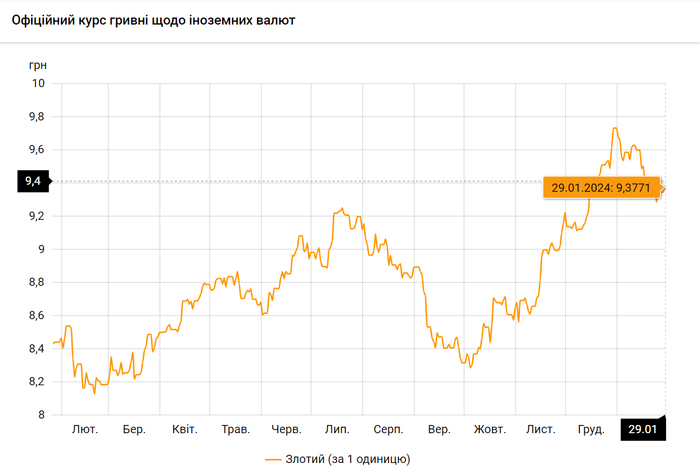Click the Груд. month label
The width and height of the screenshot is (700, 470).
coord(591,429)
